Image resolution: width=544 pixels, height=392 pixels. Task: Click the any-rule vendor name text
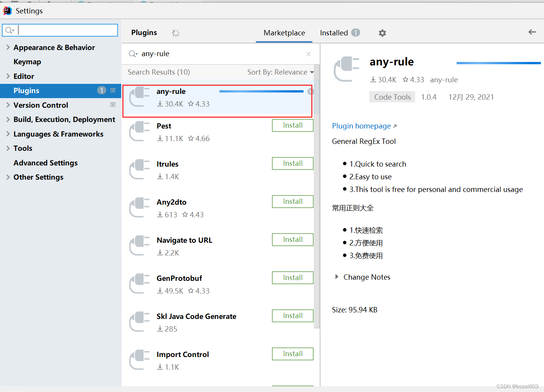click(x=444, y=80)
